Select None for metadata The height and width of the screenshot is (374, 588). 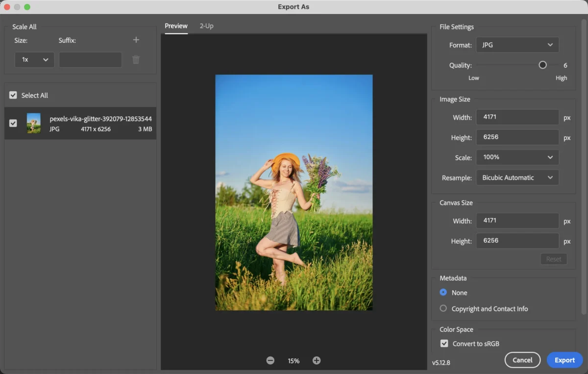443,292
